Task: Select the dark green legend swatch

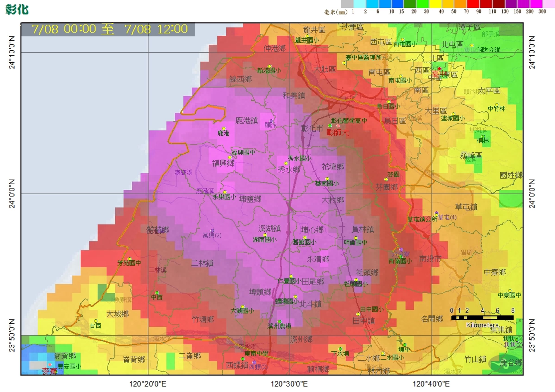Action: tap(410, 4)
